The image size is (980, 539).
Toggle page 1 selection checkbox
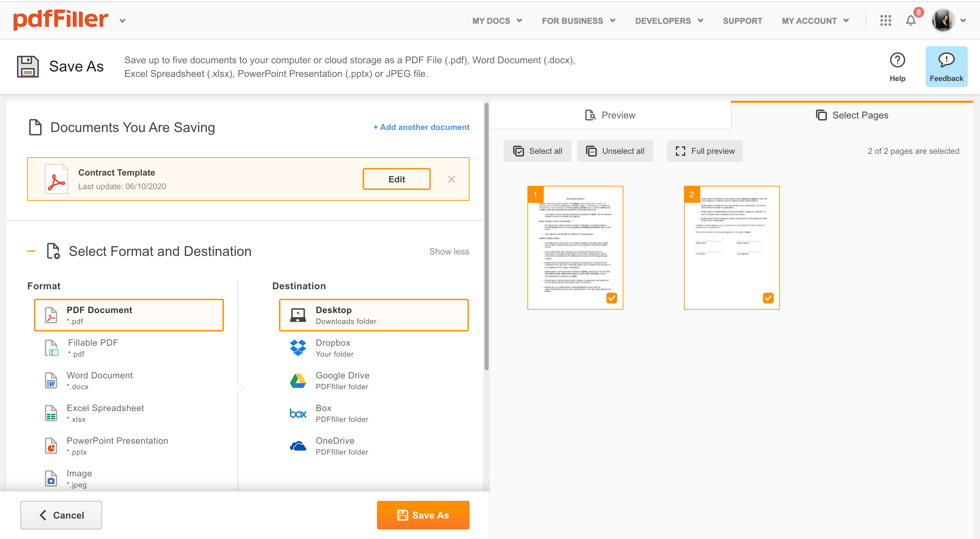pyautogui.click(x=611, y=298)
